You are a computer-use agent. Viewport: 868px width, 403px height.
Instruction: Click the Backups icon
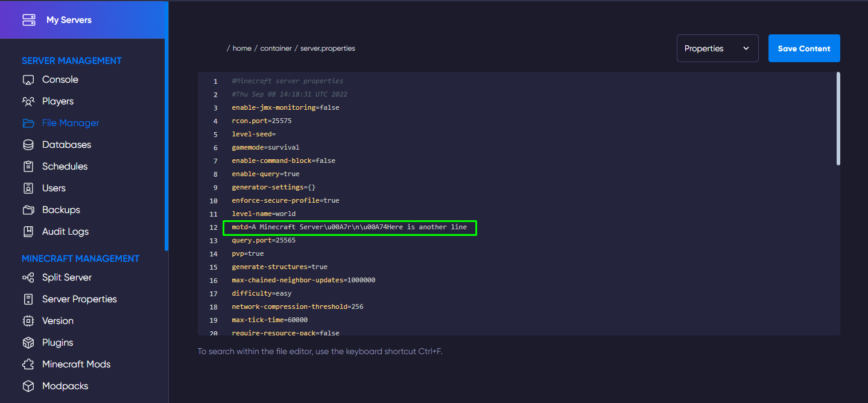coord(28,209)
